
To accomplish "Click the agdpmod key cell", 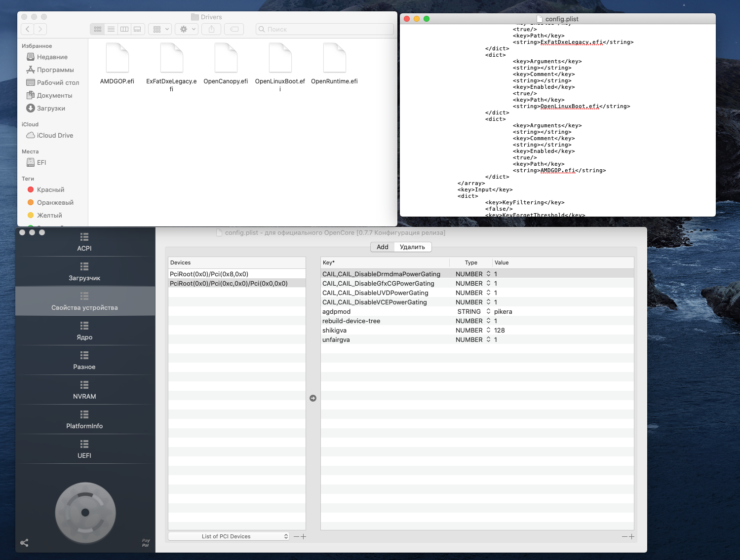I will click(385, 311).
